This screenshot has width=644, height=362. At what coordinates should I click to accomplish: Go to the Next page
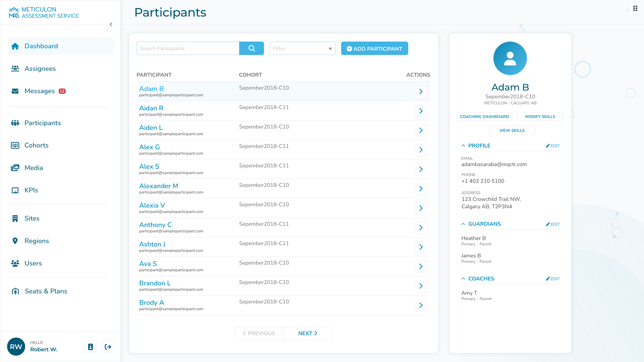pos(308,333)
